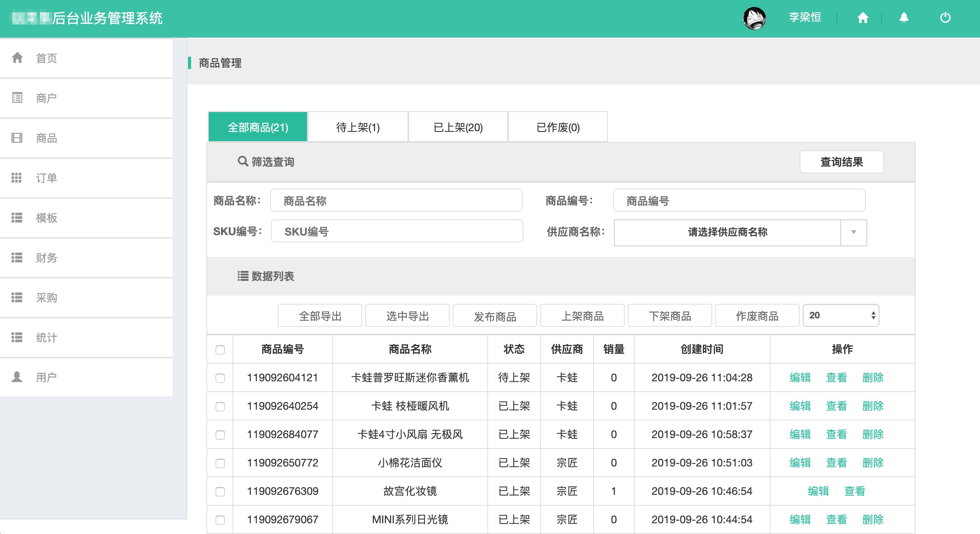980x534 pixels.
Task: Click 编辑 for 卡蛙普罗旺斯迷你香薰机
Action: pos(800,377)
